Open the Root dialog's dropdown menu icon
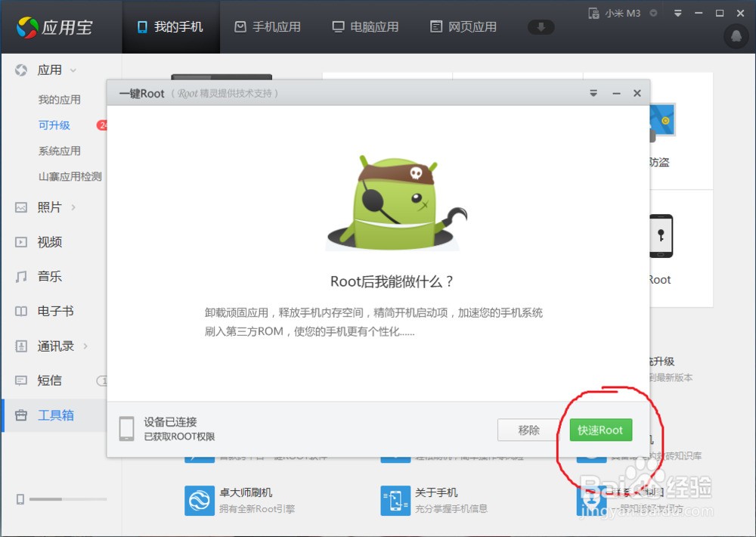The width and height of the screenshot is (756, 537). (593, 93)
